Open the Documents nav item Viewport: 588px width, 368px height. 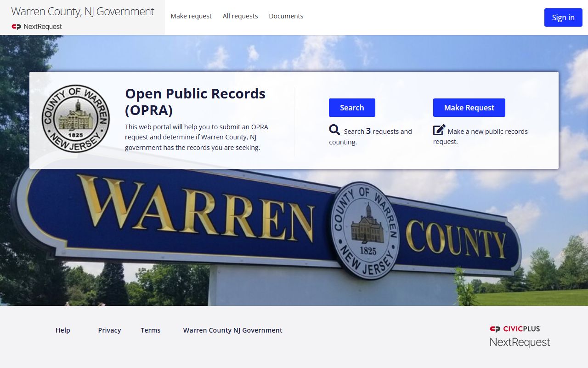pyautogui.click(x=286, y=16)
